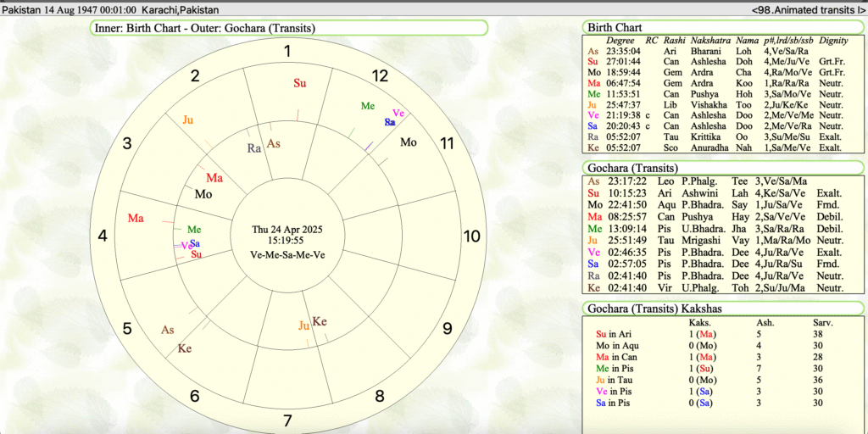Click the transit Ketu glyph near house 6

tap(185, 348)
